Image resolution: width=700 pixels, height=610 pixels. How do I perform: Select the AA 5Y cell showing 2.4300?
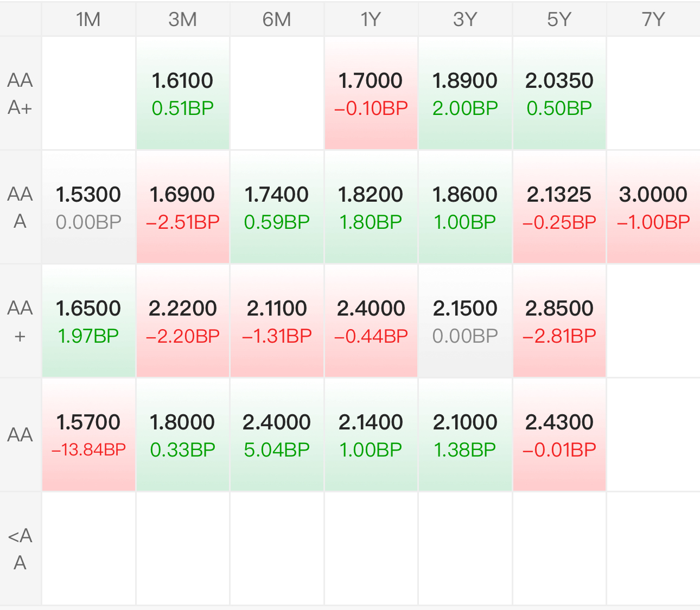point(559,435)
